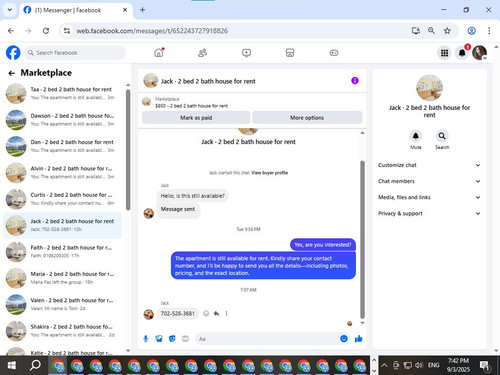Choose a sticker icon in composer
Screen dimensions: 500x375
pos(172,339)
